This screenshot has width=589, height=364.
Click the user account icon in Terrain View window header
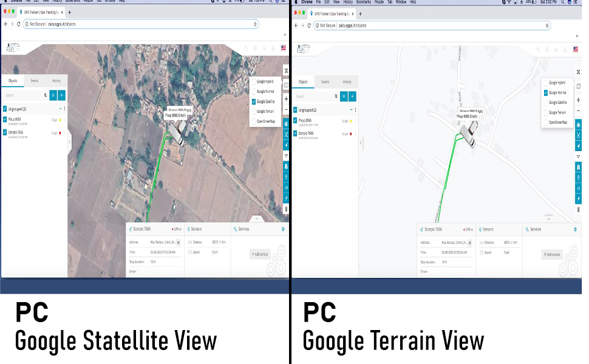tap(565, 49)
